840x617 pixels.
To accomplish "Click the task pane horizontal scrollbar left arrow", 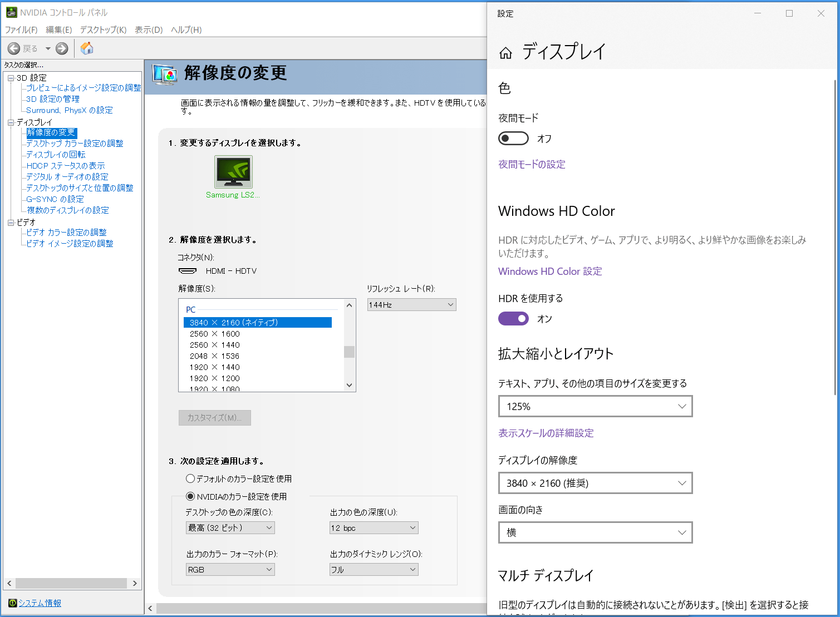I will click(x=9, y=584).
